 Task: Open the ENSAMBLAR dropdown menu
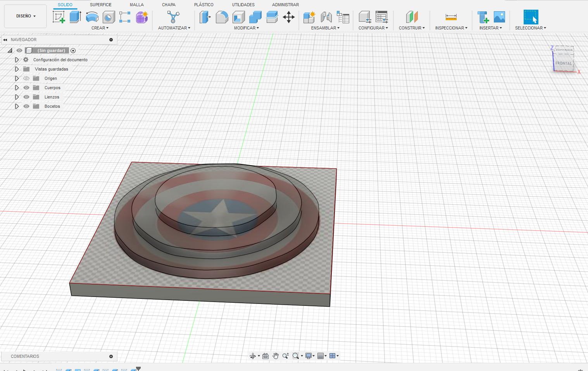325,28
